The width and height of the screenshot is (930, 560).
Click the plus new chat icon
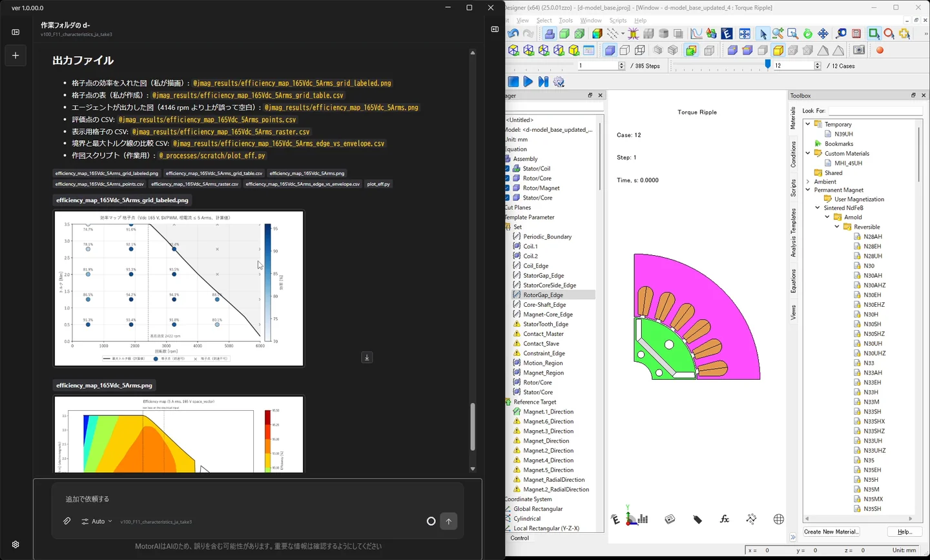(15, 56)
